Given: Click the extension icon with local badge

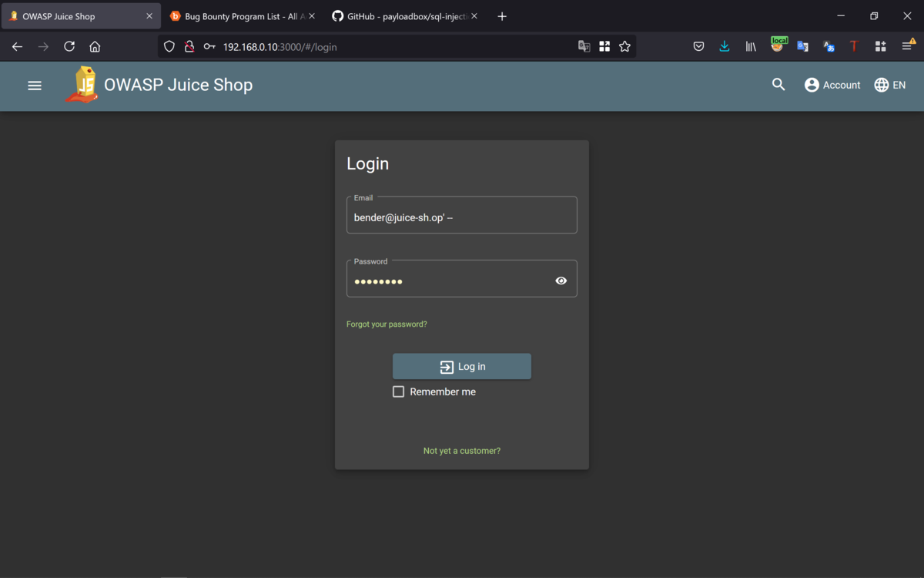Looking at the screenshot, I should click(x=778, y=45).
